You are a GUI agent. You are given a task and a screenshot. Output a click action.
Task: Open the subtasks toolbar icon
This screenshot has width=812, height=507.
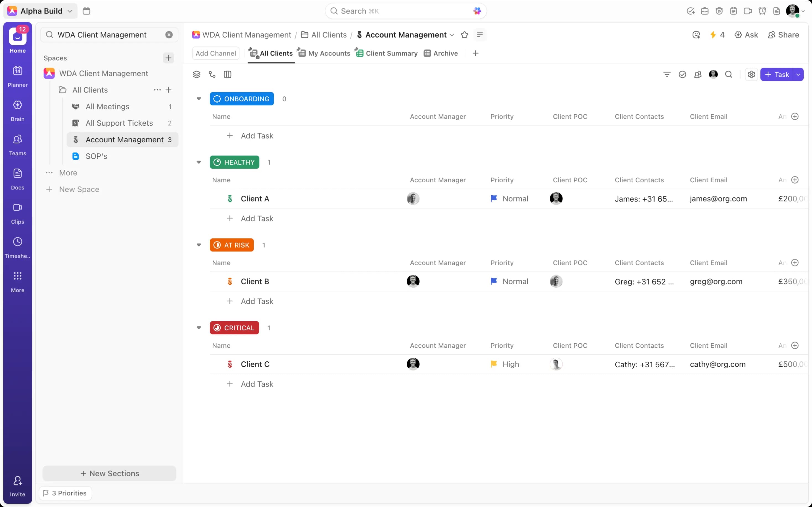212,74
